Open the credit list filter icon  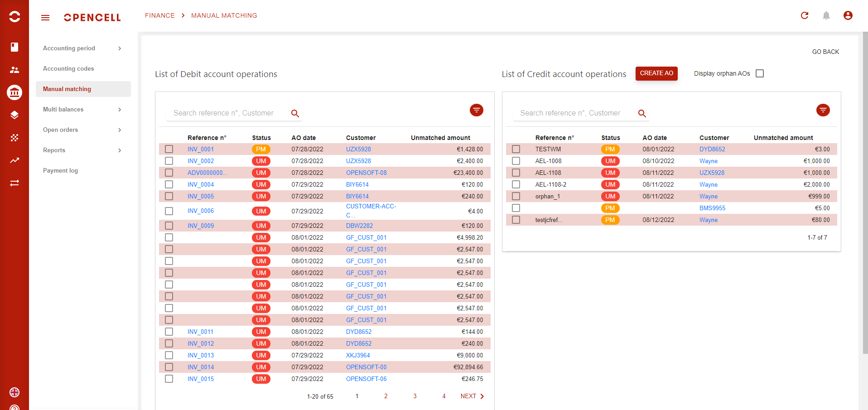[823, 110]
